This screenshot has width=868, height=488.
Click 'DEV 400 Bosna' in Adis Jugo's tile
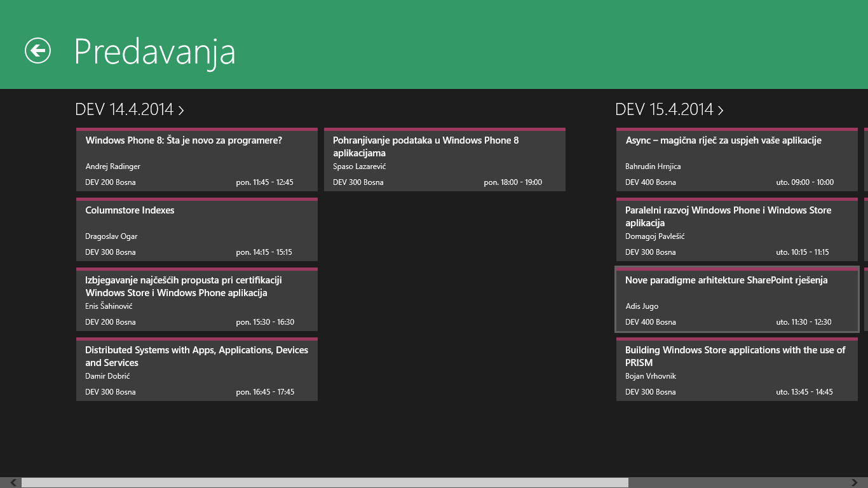click(x=651, y=322)
